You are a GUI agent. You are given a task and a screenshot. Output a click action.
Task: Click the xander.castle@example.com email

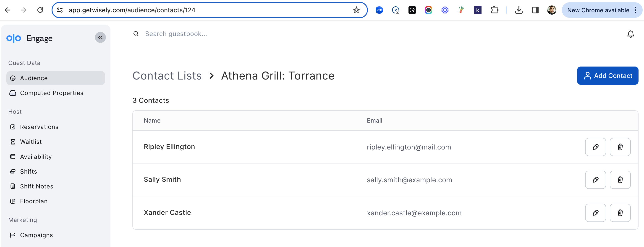point(414,213)
